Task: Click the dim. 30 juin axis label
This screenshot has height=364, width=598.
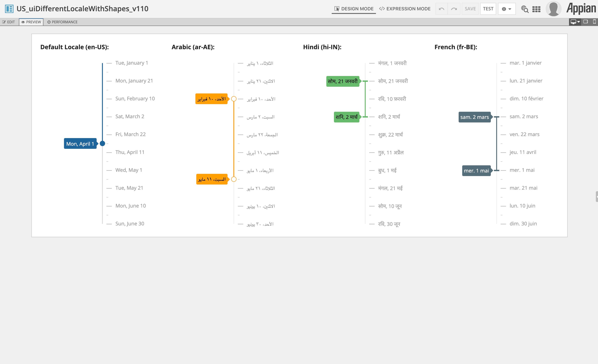Action: [x=523, y=224]
